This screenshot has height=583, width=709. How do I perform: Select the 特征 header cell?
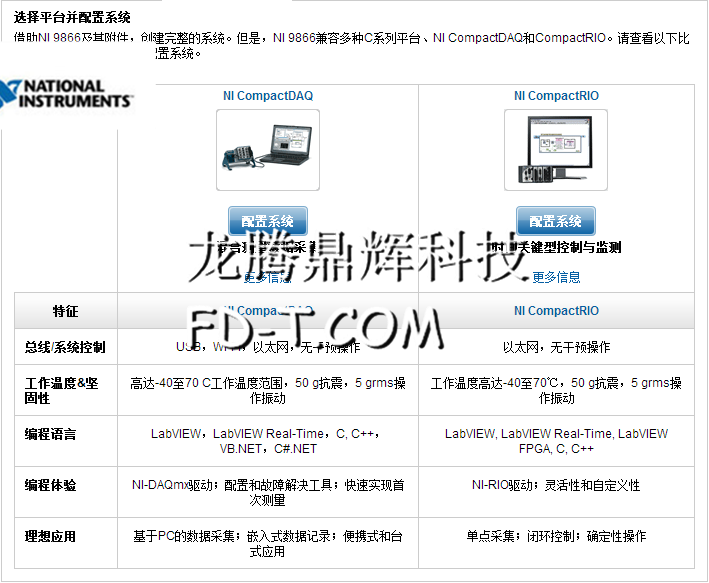[66, 311]
